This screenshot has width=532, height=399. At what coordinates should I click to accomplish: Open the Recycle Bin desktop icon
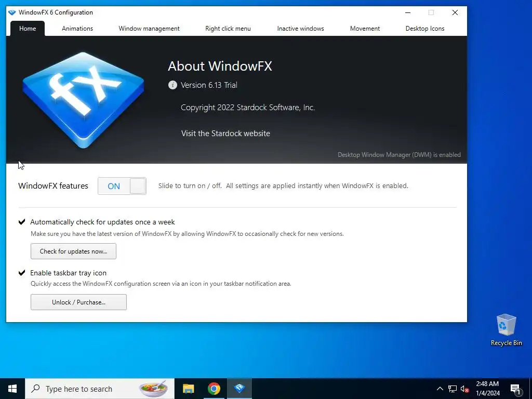pos(506,330)
